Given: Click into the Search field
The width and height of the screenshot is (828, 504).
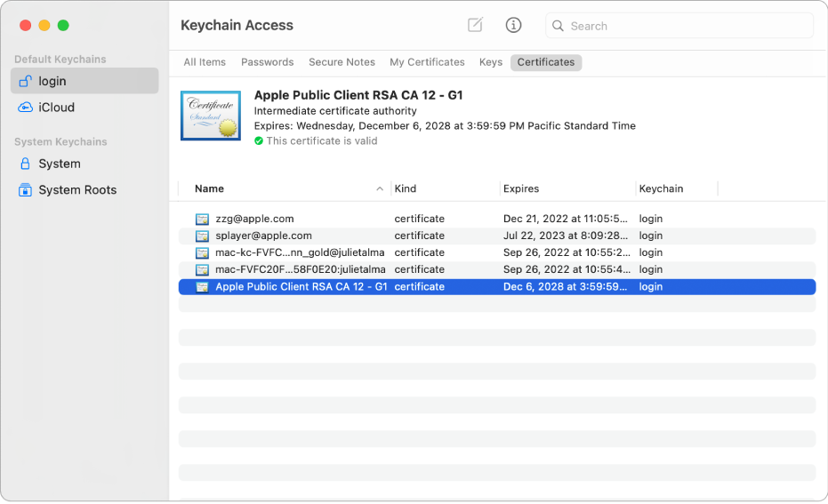Looking at the screenshot, I should pyautogui.click(x=685, y=26).
